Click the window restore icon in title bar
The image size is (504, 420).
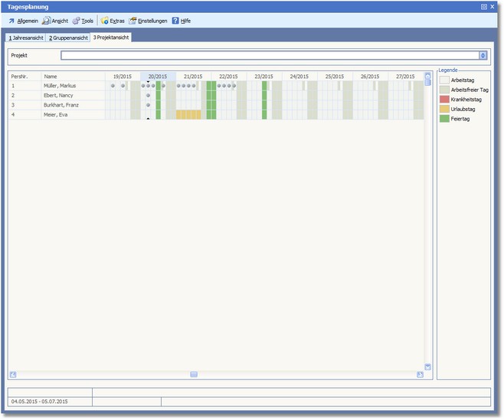click(x=483, y=6)
